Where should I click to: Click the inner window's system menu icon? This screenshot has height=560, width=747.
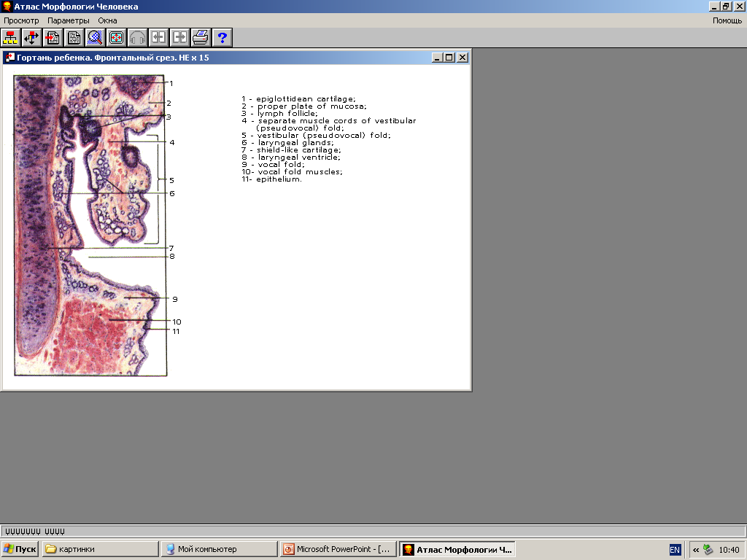point(9,58)
